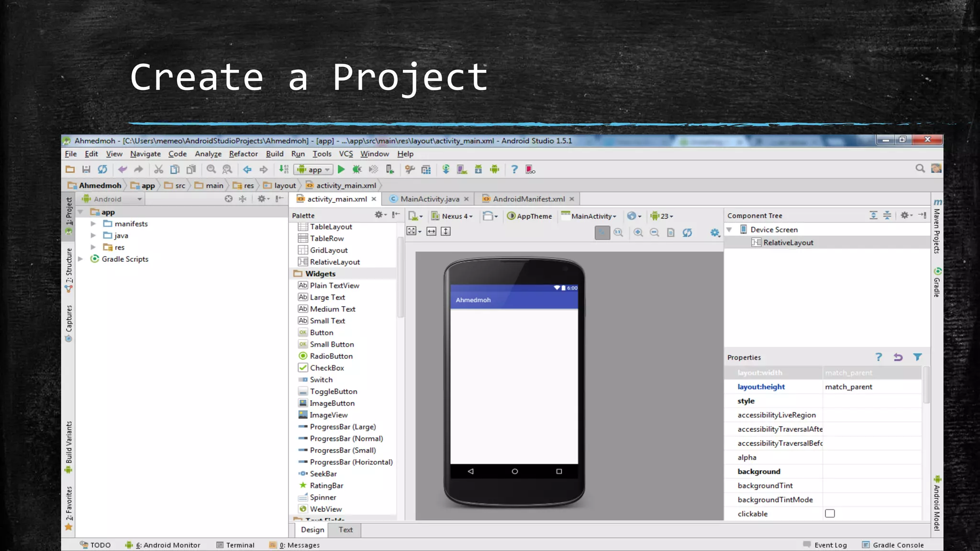Click the Android Device Monitor icon

(x=494, y=169)
